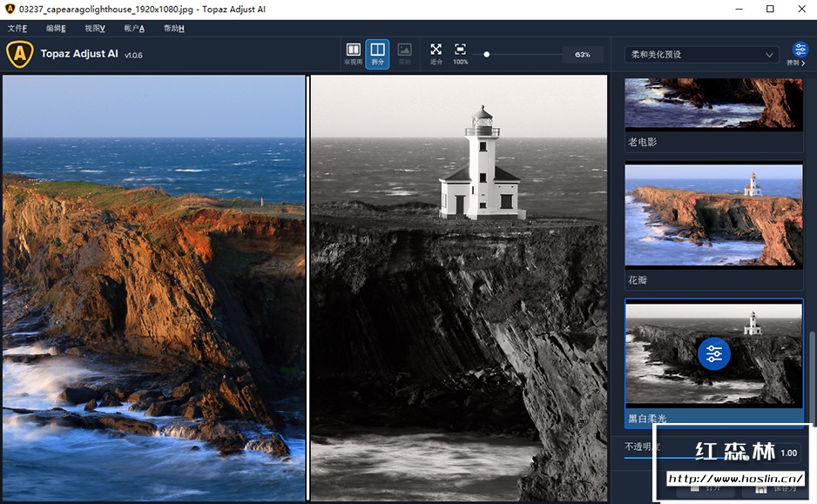Viewport: 817px width, 504px height.
Task: Select the 老电影 preset thumbnail
Action: pyautogui.click(x=713, y=103)
